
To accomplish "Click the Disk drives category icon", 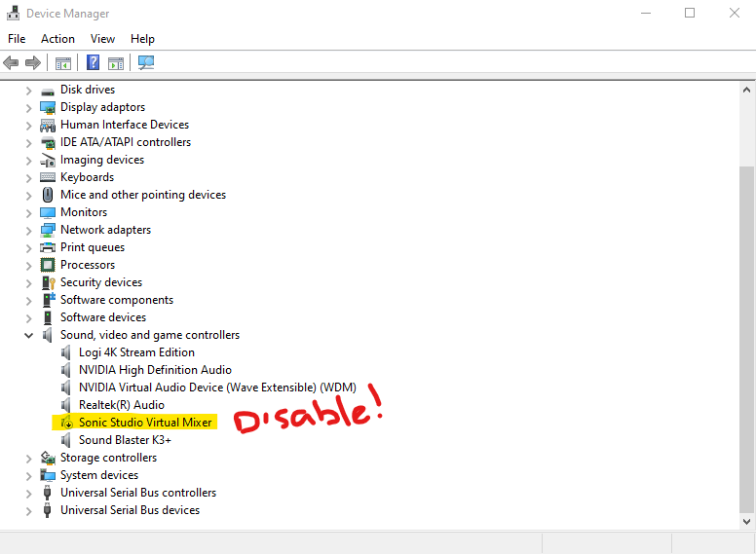I will tap(48, 92).
